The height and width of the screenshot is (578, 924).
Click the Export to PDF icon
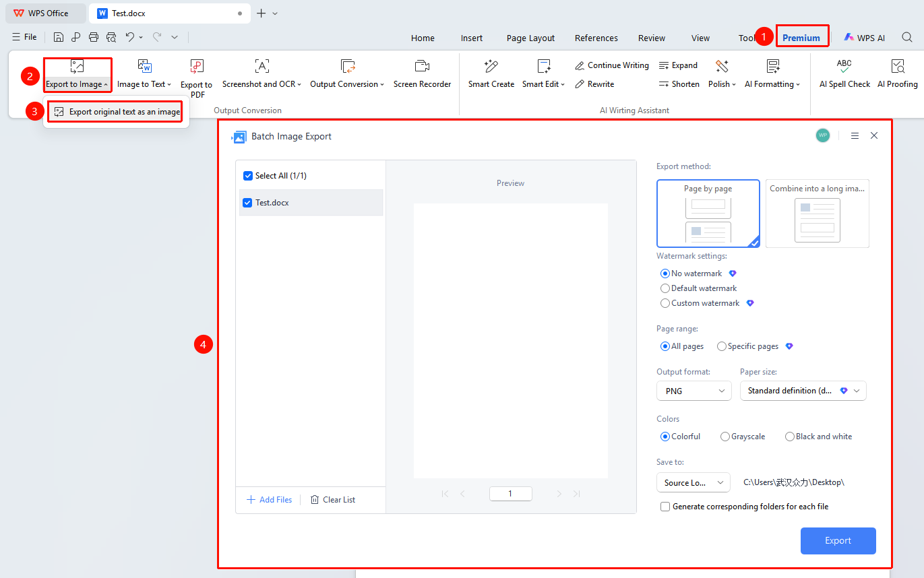(x=196, y=66)
